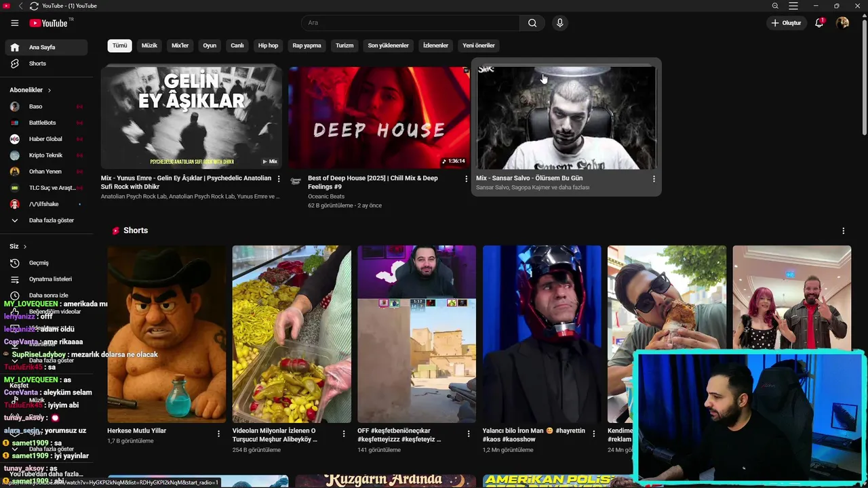The image size is (868, 488).
Task: Play the Gelin Ey Âşıklar thumbnail
Action: (192, 117)
